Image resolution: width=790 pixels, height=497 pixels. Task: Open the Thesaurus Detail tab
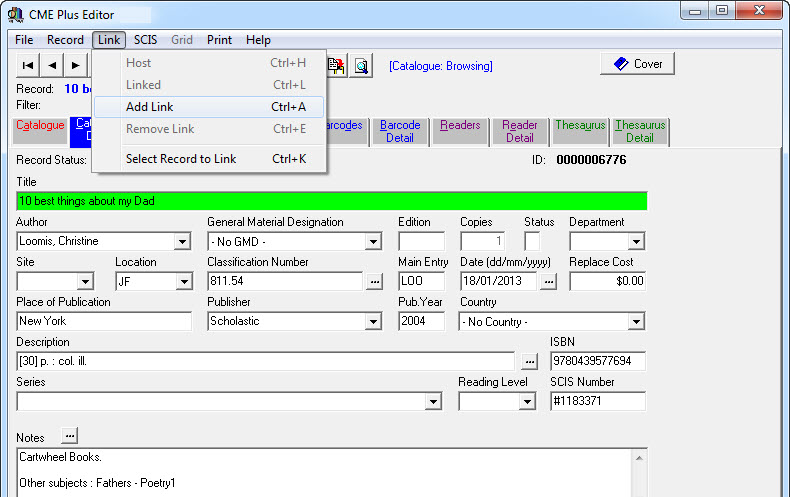point(640,132)
